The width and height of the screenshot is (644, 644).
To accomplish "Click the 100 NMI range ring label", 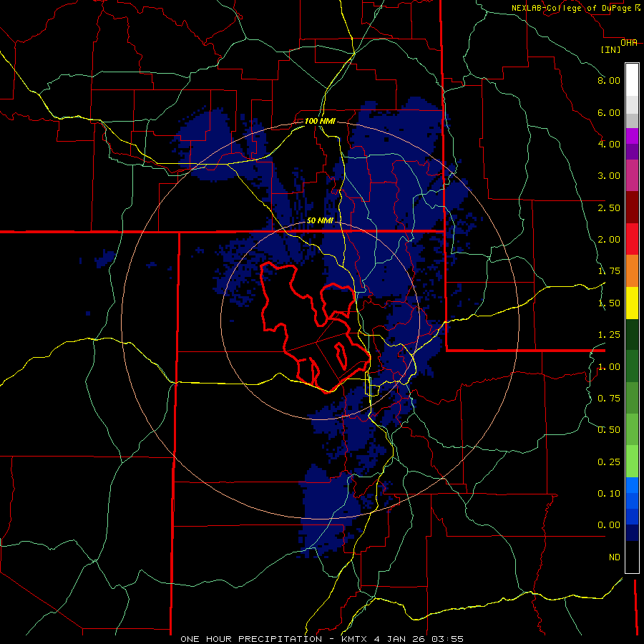I will (x=320, y=121).
